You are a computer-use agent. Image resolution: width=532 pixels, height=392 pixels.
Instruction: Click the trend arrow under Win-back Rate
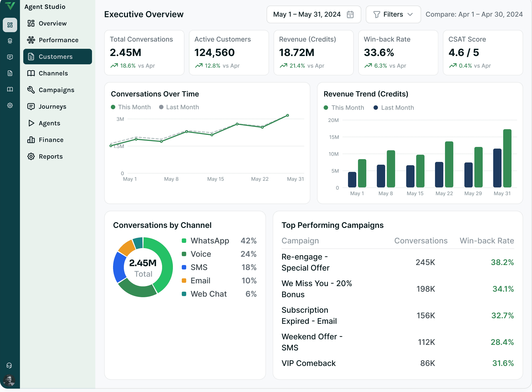(x=368, y=66)
